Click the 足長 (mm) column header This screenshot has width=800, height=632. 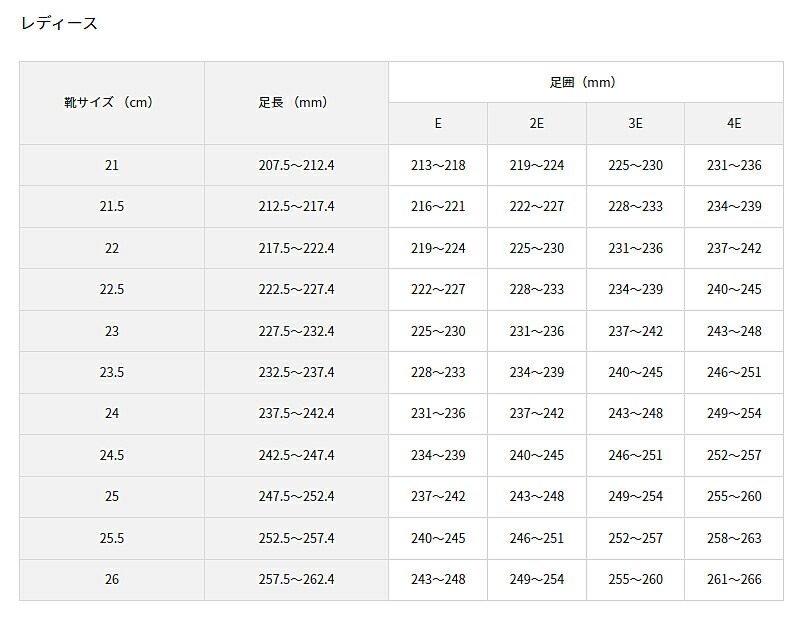(x=296, y=102)
